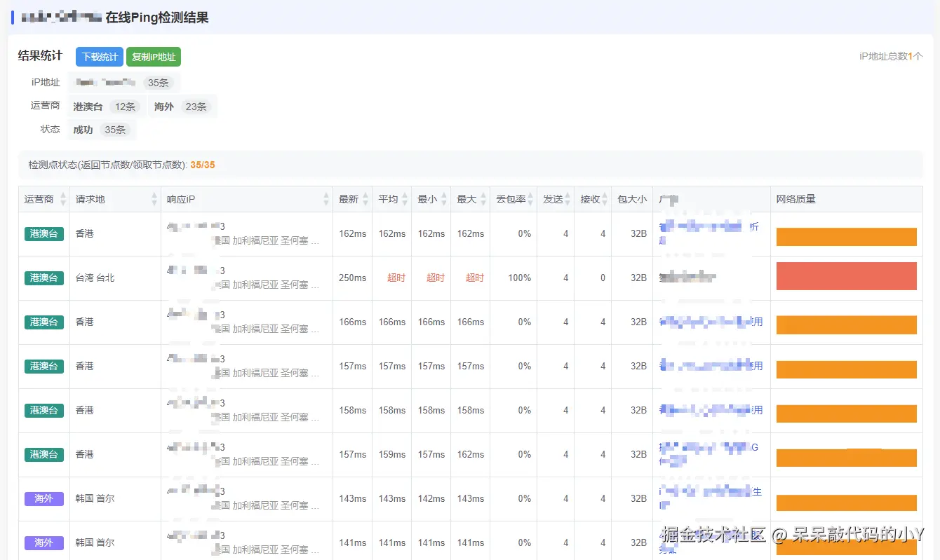Sort table by 运营商 column arrows
Screen dimensions: 940x560
pyautogui.click(x=63, y=199)
